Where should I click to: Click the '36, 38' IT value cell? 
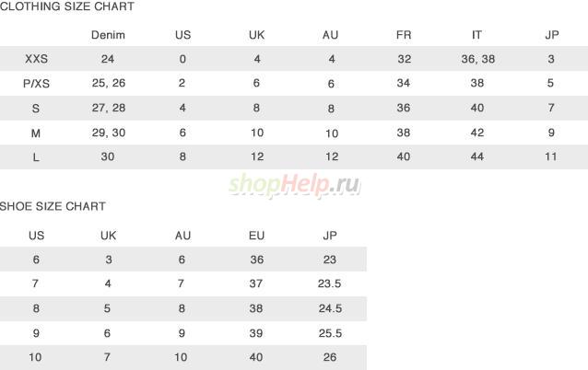tap(477, 59)
